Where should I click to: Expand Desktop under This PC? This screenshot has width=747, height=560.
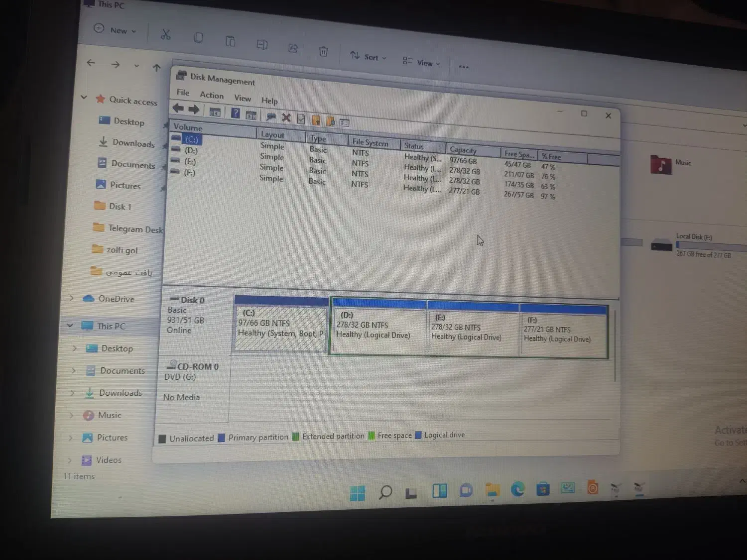[74, 348]
